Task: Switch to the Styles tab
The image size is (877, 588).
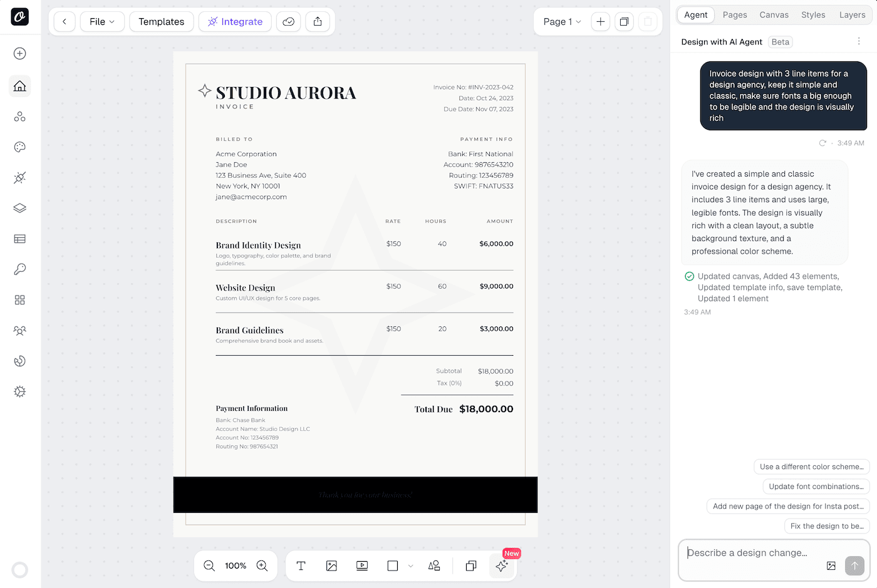Action: click(x=812, y=14)
